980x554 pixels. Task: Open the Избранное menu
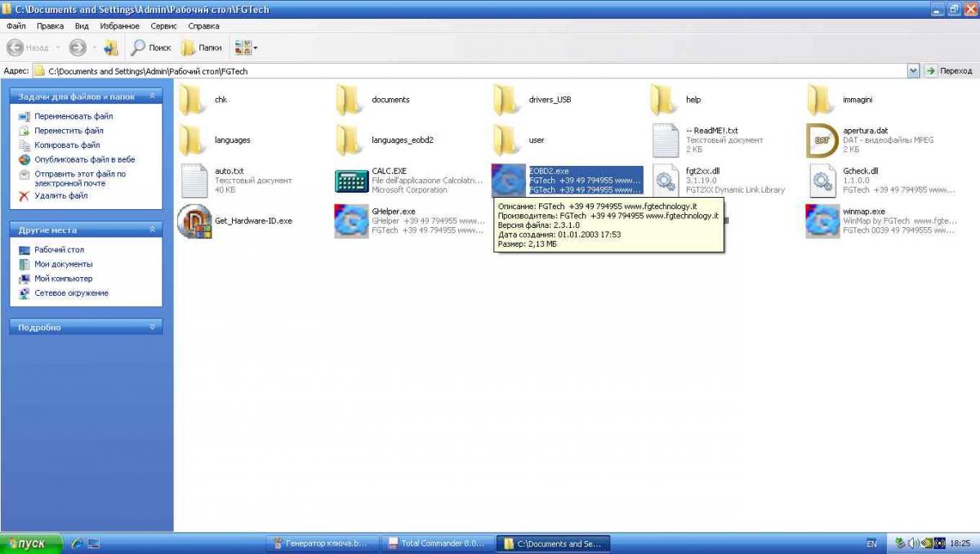119,26
